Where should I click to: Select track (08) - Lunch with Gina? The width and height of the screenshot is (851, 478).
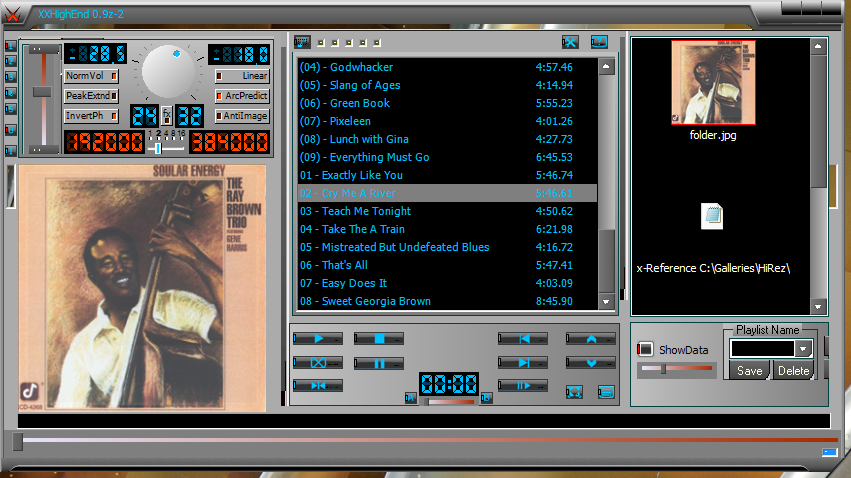(x=448, y=139)
